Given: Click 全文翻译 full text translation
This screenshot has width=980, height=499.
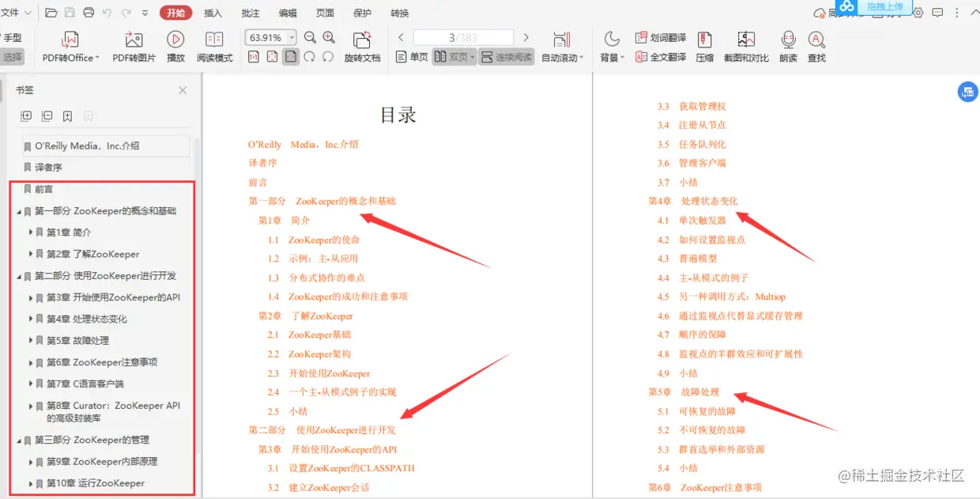Looking at the screenshot, I should click(661, 57).
